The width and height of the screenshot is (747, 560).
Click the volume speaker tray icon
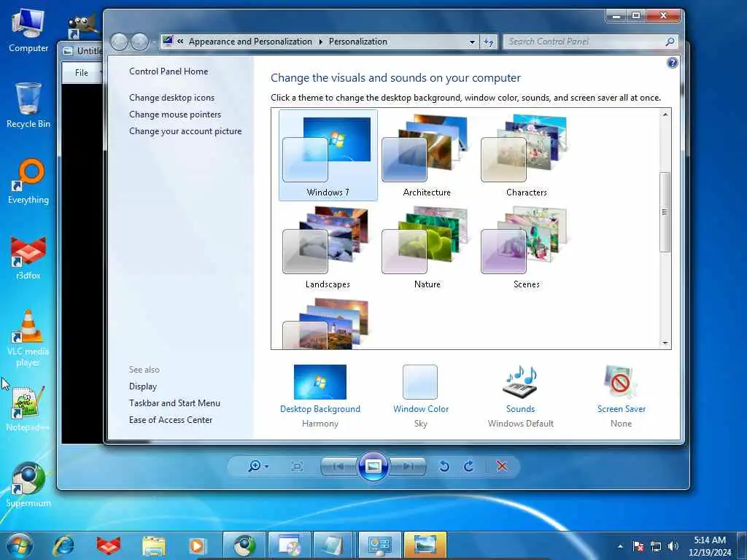click(x=673, y=546)
